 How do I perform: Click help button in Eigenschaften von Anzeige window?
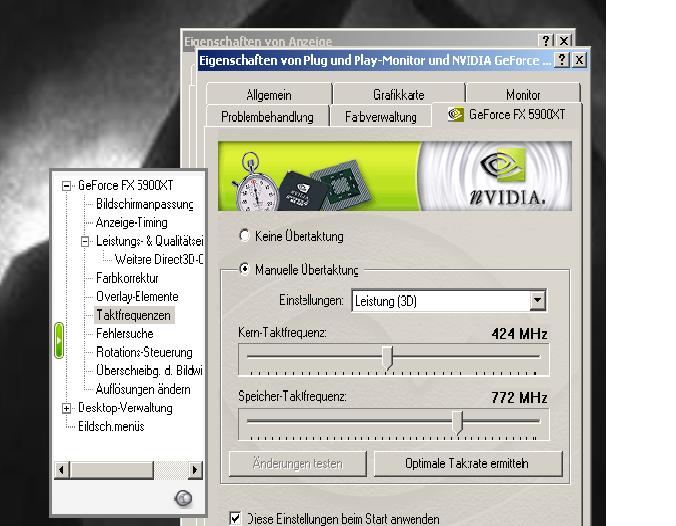click(x=546, y=41)
